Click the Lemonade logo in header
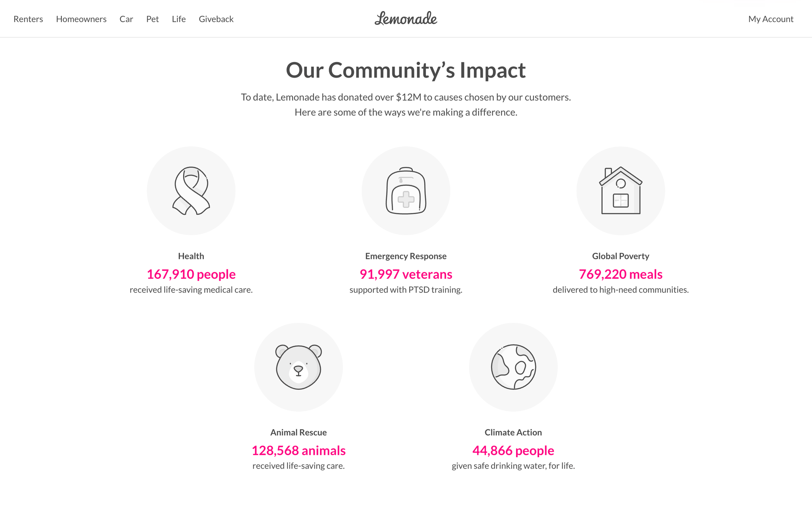 pyautogui.click(x=406, y=19)
